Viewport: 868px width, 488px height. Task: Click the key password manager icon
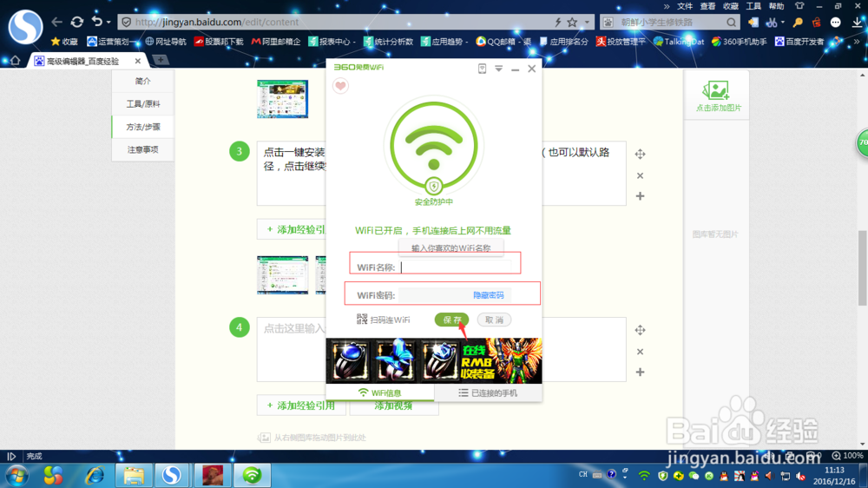(x=798, y=23)
